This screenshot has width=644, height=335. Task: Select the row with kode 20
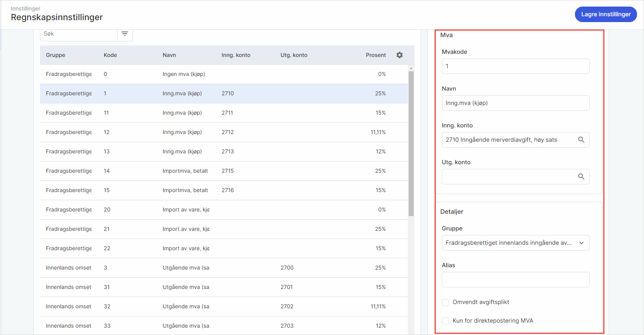(x=224, y=210)
